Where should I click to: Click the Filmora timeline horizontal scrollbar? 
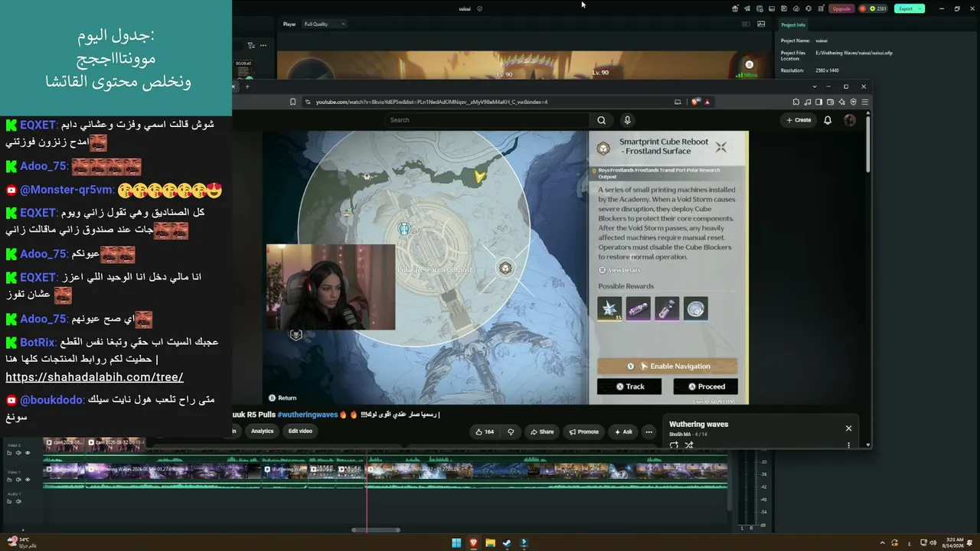(376, 530)
